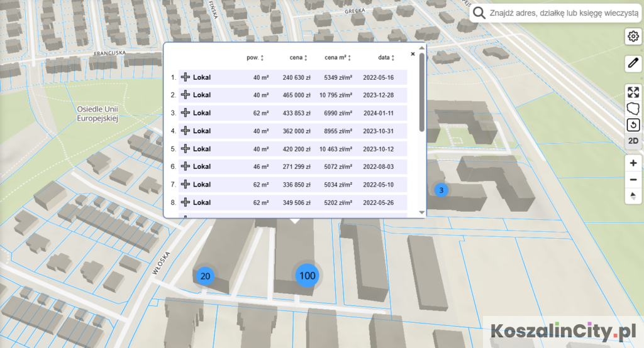Expand plus icon for Lokal row 1
Image resolution: width=644 pixels, height=348 pixels.
(186, 77)
